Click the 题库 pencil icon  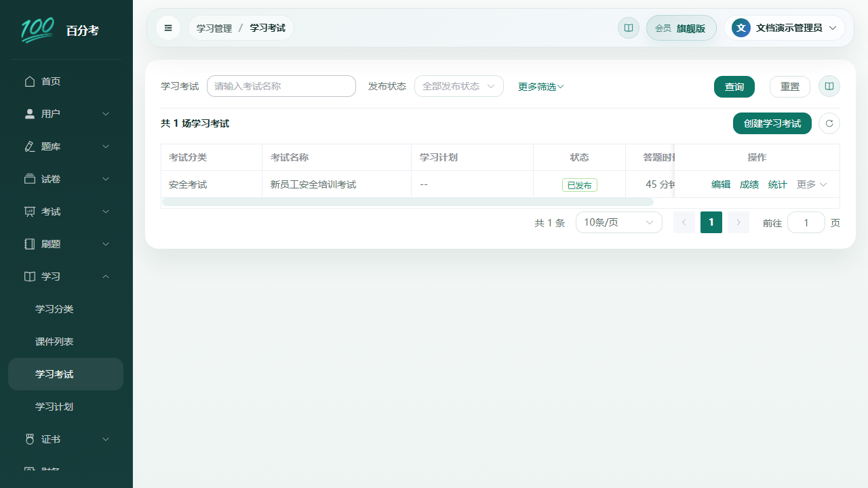(x=30, y=146)
